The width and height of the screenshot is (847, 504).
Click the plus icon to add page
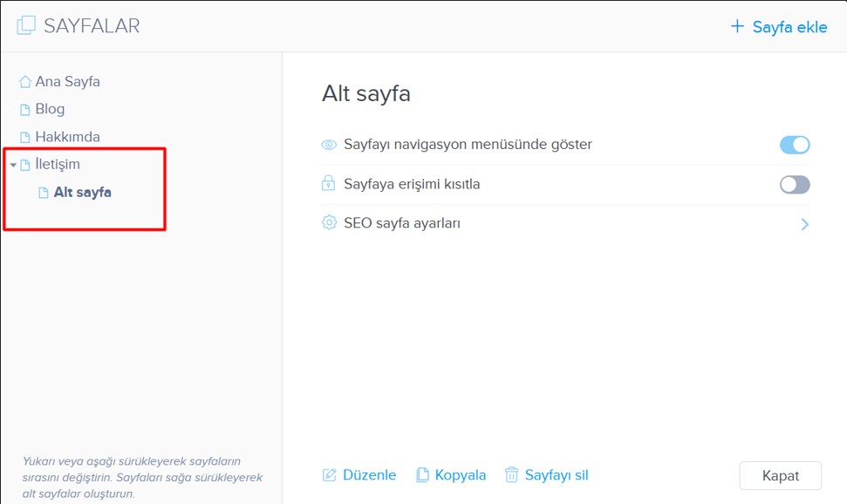[738, 26]
